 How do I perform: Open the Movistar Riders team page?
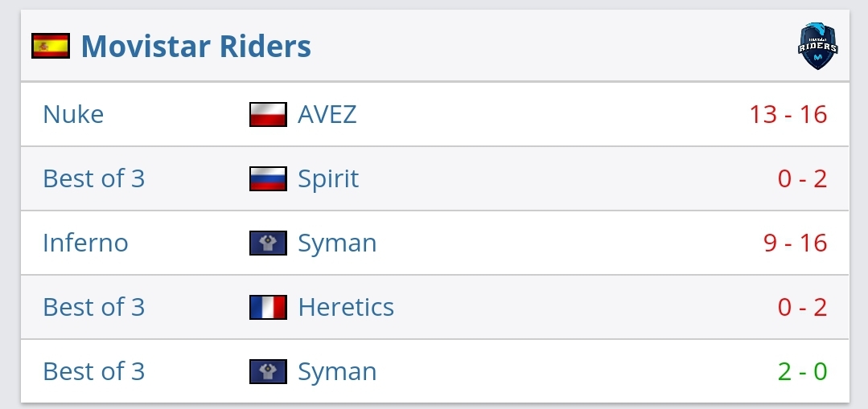point(196,46)
